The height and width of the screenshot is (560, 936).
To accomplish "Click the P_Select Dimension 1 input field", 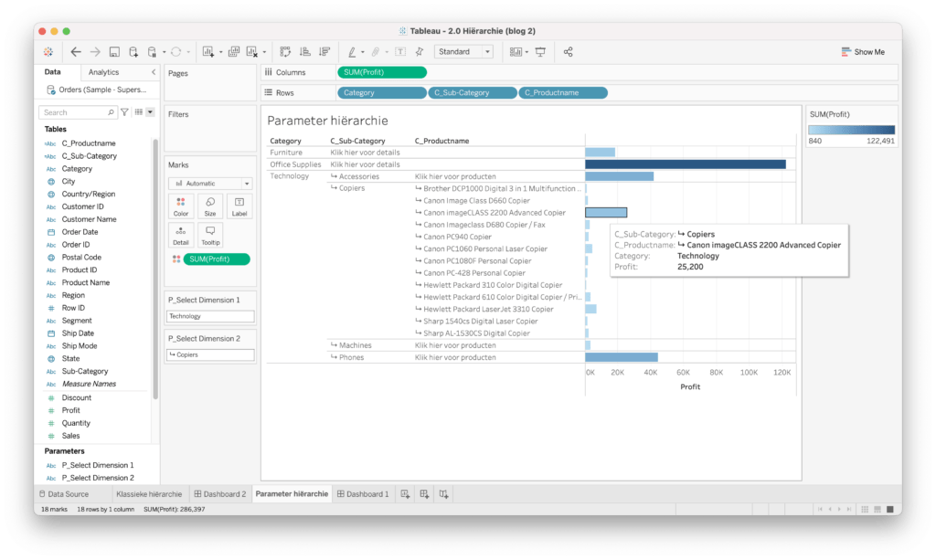I will (210, 316).
